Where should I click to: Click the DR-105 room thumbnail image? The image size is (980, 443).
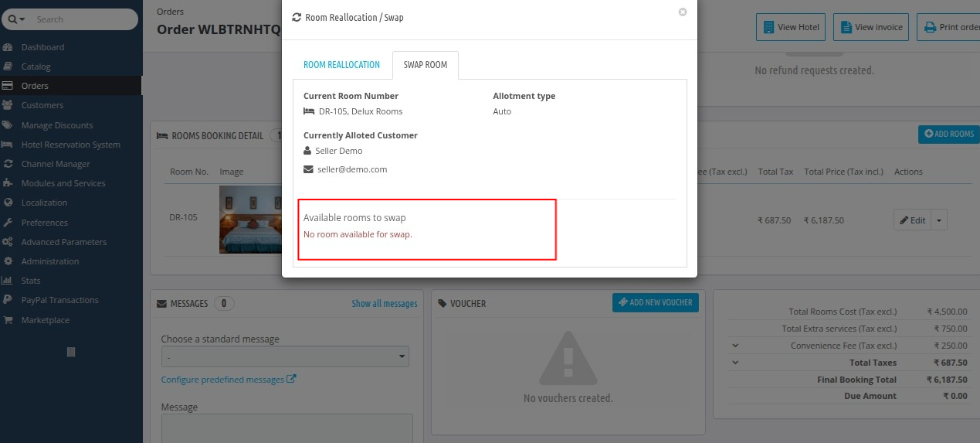251,220
